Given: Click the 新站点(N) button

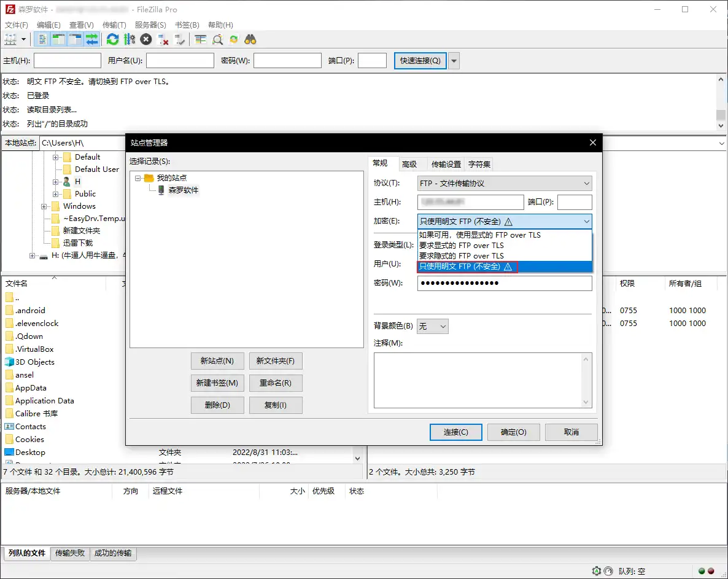Looking at the screenshot, I should point(217,361).
